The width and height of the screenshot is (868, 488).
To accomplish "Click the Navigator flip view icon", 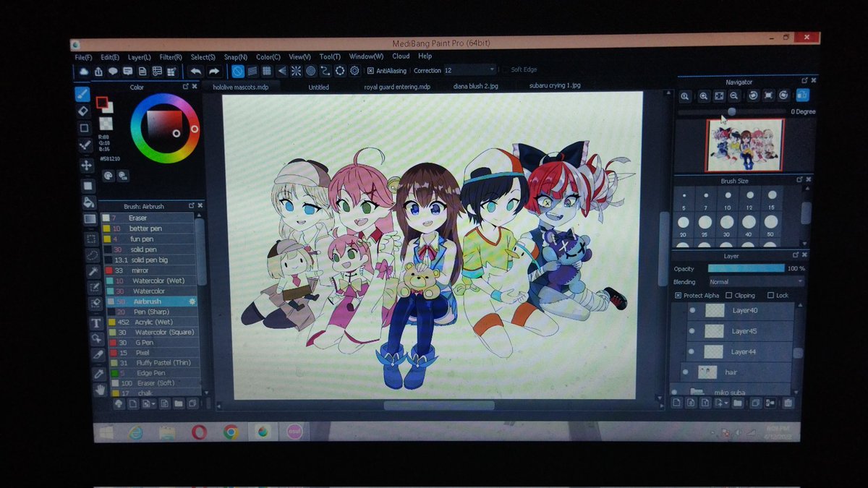I will tap(803, 95).
